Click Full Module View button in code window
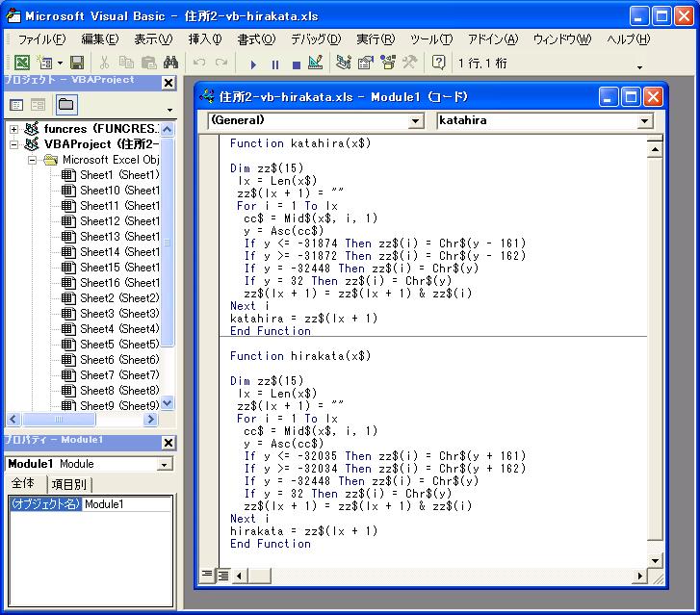The image size is (700, 615). click(x=222, y=576)
